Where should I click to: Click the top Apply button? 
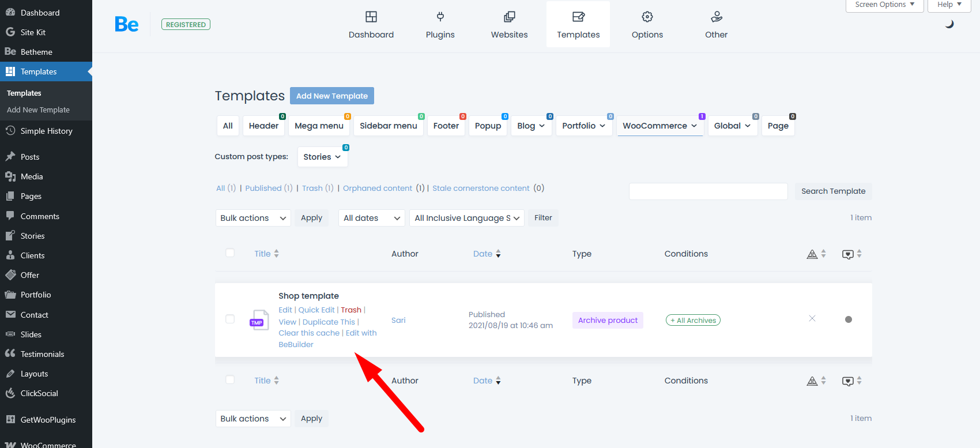311,218
